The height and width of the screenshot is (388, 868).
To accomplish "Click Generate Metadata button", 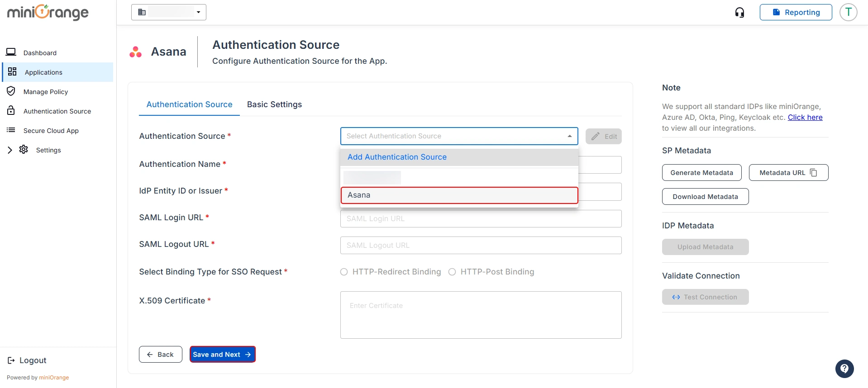I will pos(701,172).
